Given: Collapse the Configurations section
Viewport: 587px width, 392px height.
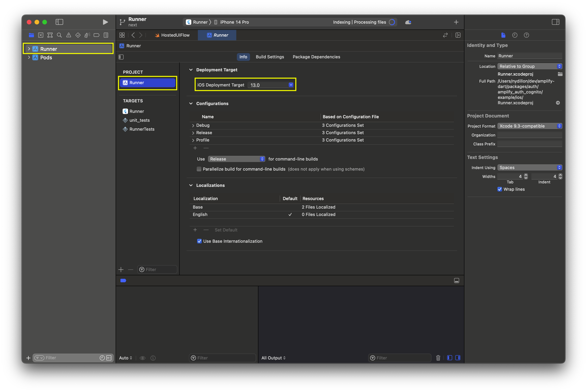Looking at the screenshot, I should click(191, 104).
